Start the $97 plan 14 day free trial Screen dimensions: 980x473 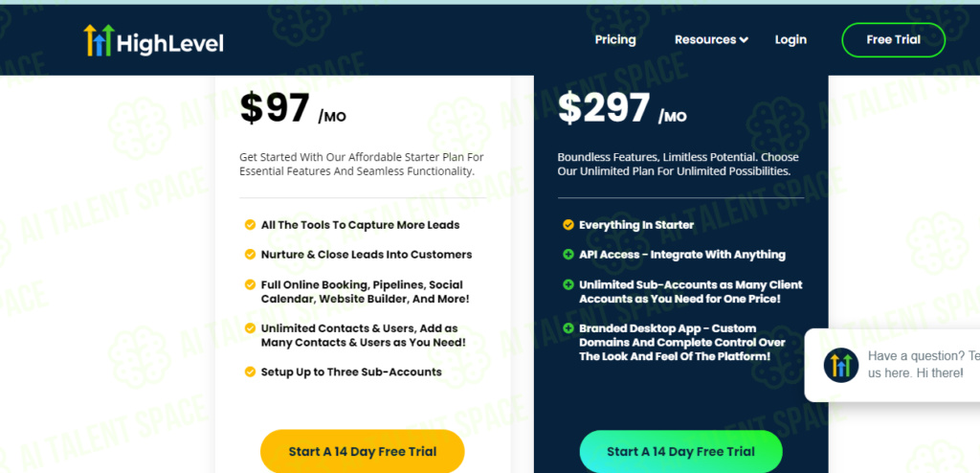(x=363, y=451)
